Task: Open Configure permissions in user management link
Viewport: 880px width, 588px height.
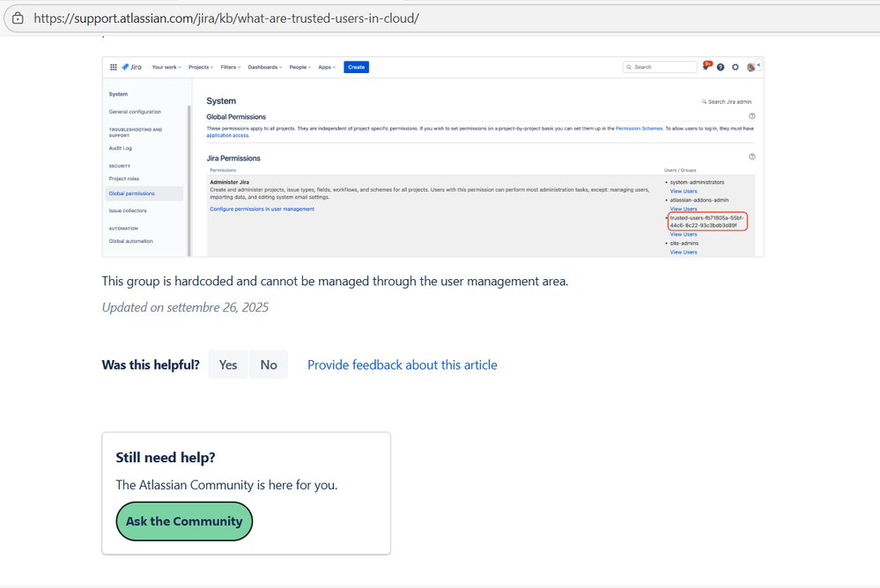Action: point(263,209)
